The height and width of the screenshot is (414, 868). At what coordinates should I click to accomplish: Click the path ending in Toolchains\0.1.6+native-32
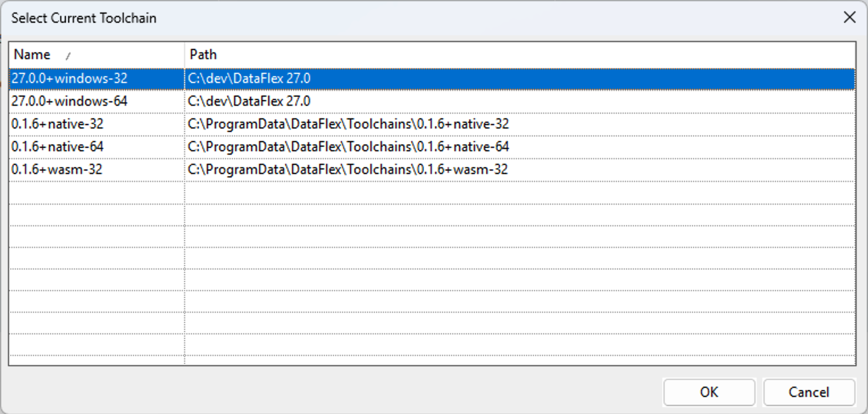pos(348,124)
